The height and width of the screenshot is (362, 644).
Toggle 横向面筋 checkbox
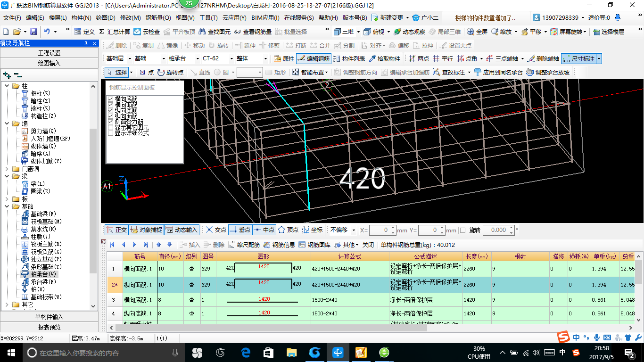(110, 105)
